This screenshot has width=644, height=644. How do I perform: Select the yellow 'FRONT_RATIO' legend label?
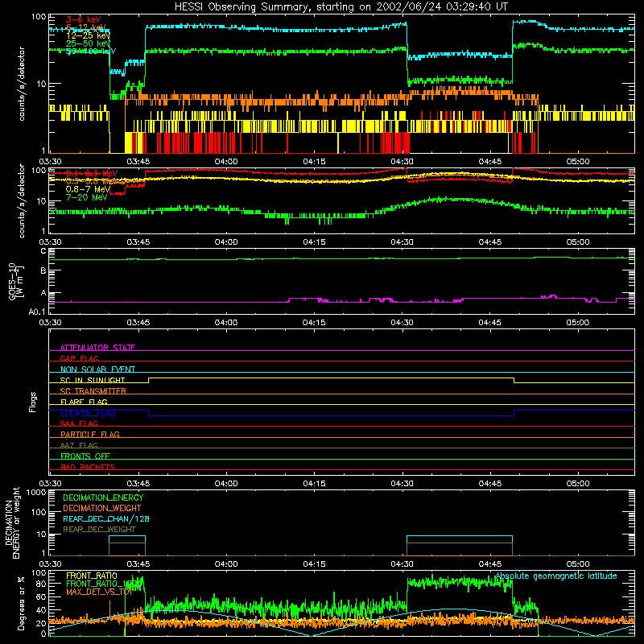point(92,576)
